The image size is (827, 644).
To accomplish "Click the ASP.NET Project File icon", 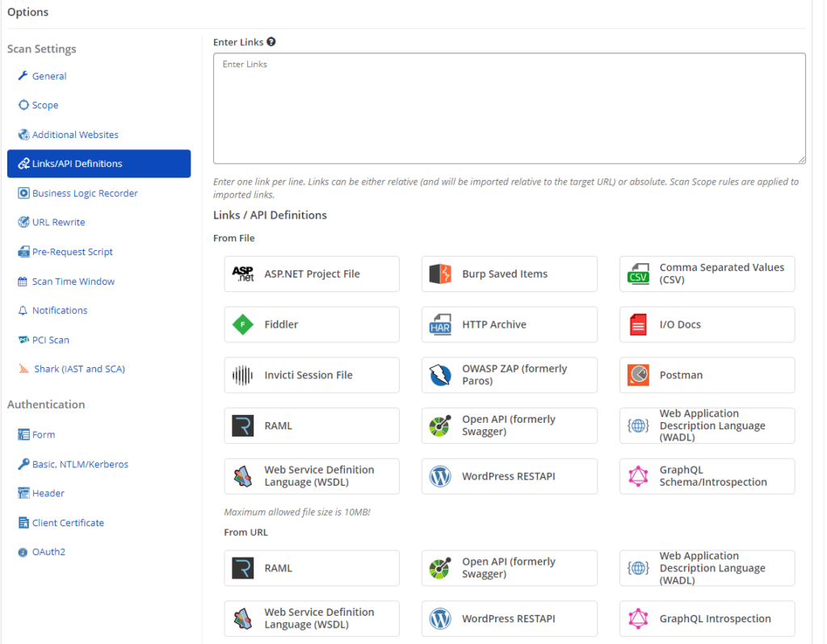I will click(242, 274).
